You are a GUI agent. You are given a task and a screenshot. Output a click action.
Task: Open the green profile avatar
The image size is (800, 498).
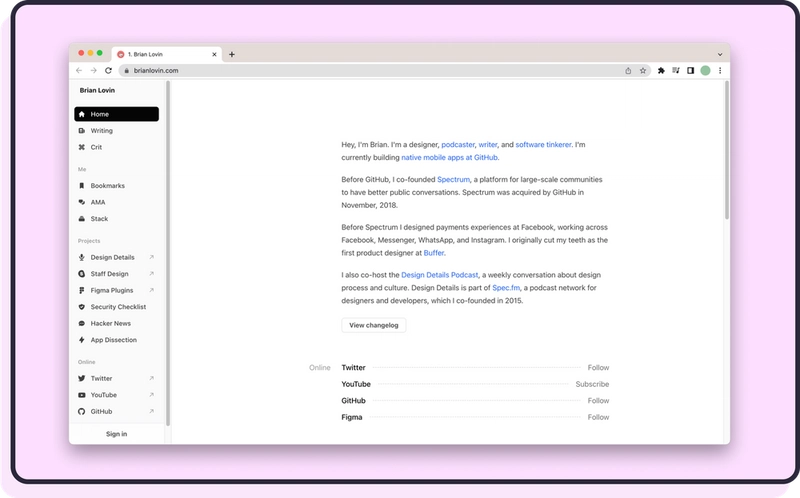706,71
